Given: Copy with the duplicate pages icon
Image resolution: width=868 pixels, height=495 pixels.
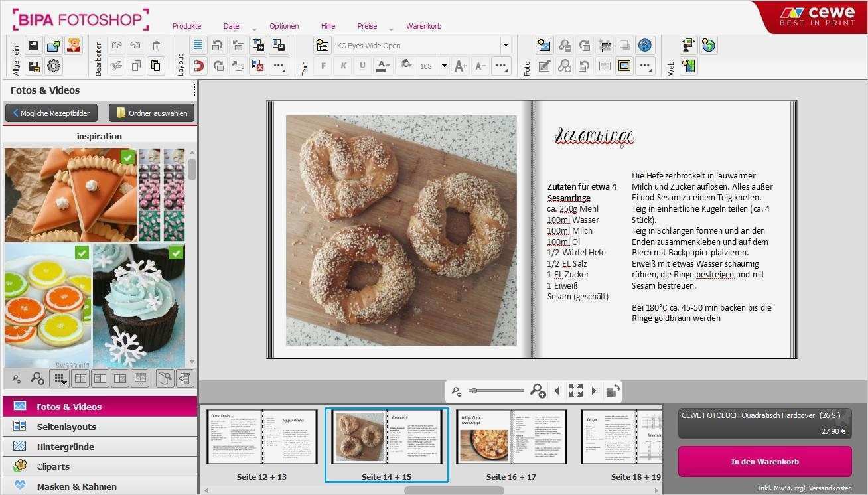Looking at the screenshot, I should pyautogui.click(x=135, y=66).
